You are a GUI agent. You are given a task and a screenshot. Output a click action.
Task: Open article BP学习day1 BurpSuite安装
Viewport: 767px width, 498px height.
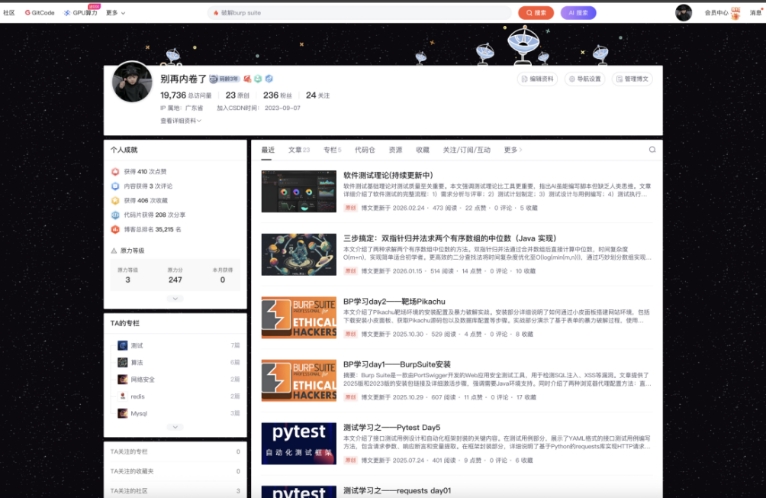[x=397, y=364]
